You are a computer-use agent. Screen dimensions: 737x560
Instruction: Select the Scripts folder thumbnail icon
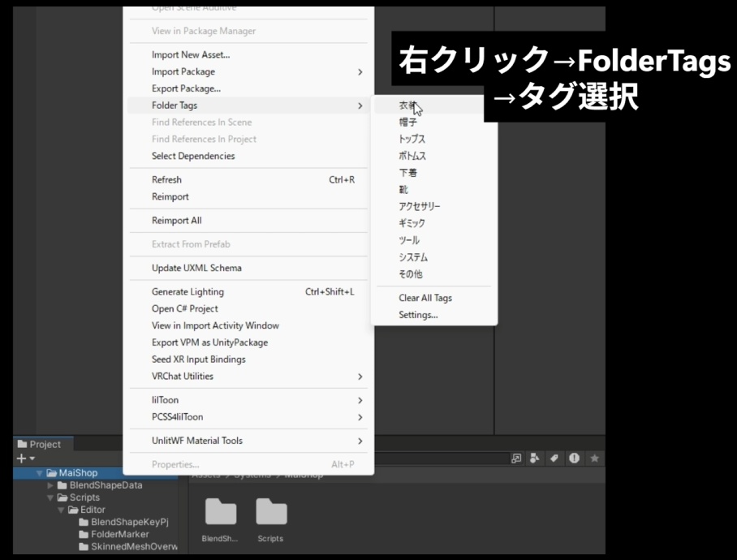point(271,513)
